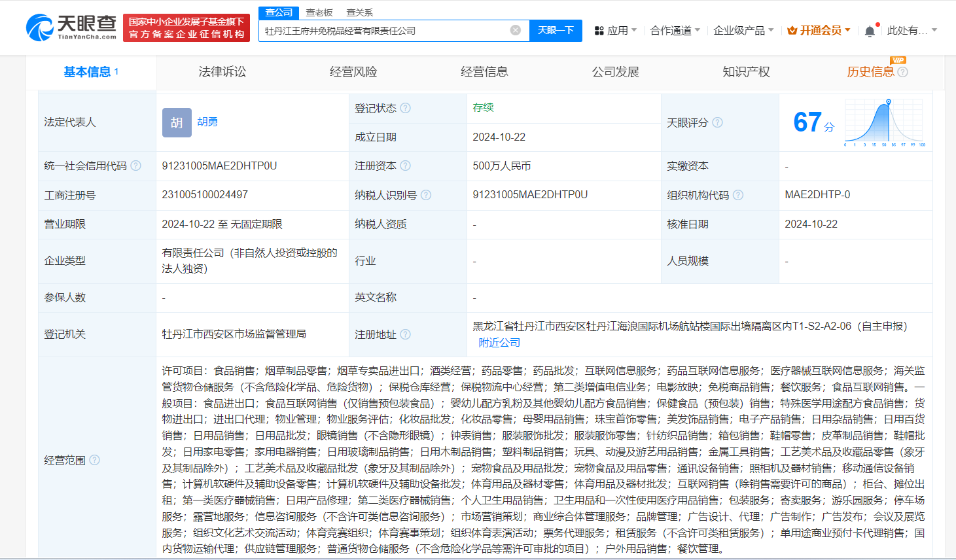Click the help icon next to 经营范围
956x560 pixels.
click(x=96, y=460)
